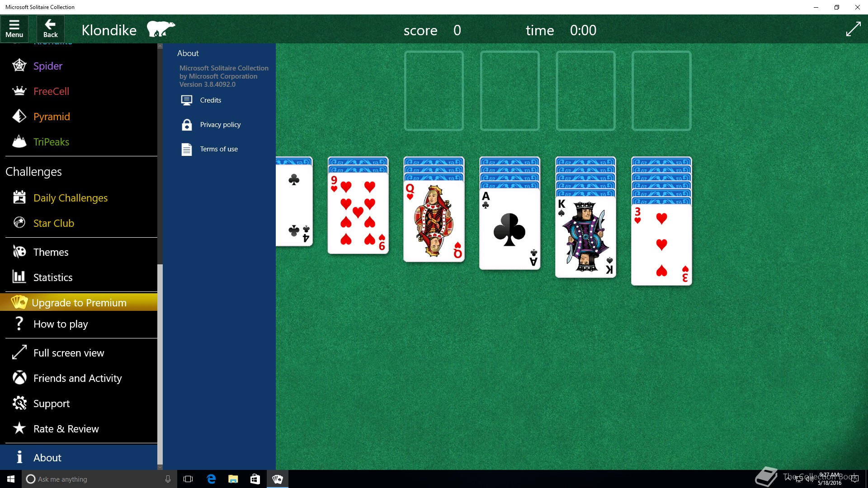
Task: Open the Credits link
Action: click(210, 100)
